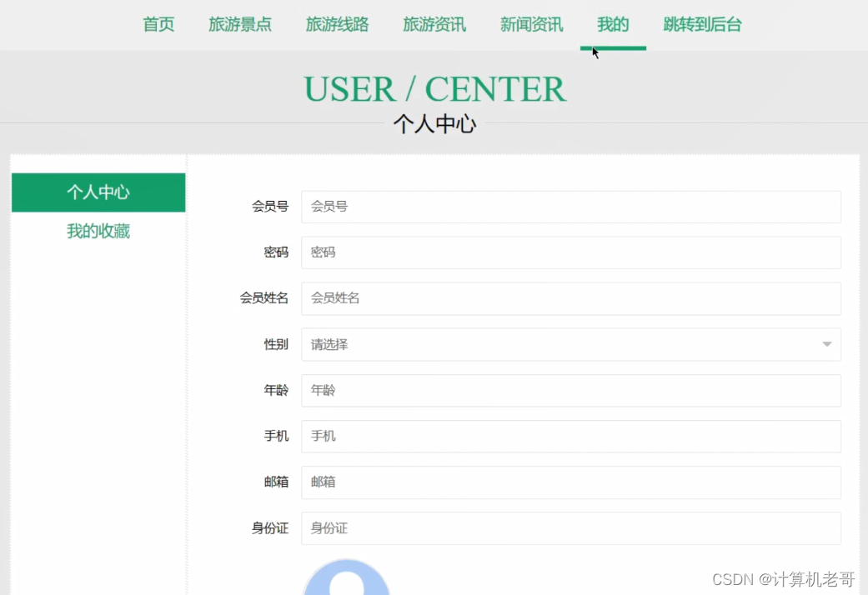Viewport: 868px width, 595px height.
Task: Click the USER / CENTER heading
Action: [435, 89]
